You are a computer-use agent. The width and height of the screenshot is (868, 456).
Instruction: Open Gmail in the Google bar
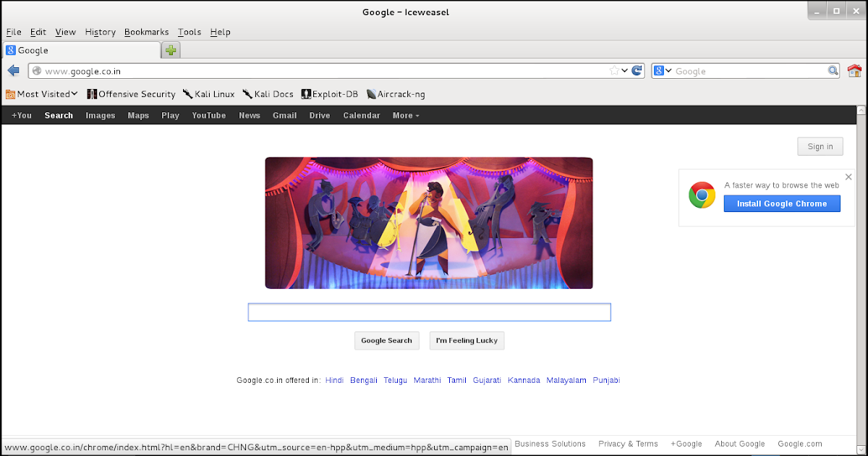(x=284, y=116)
